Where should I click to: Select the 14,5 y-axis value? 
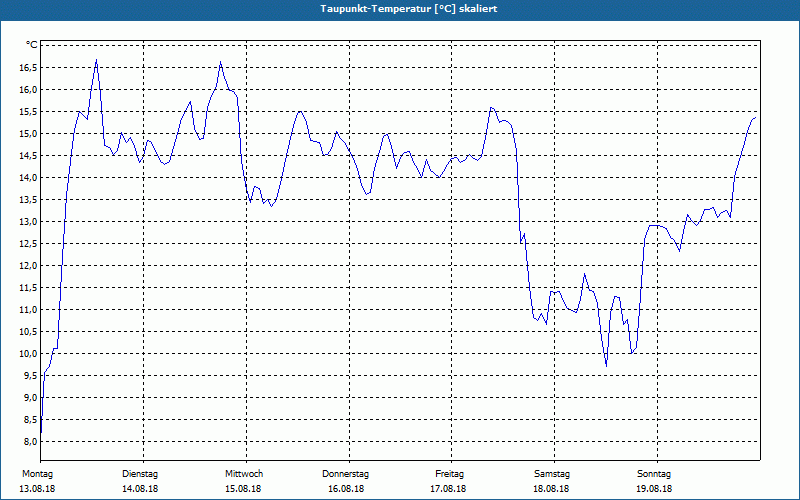28,156
